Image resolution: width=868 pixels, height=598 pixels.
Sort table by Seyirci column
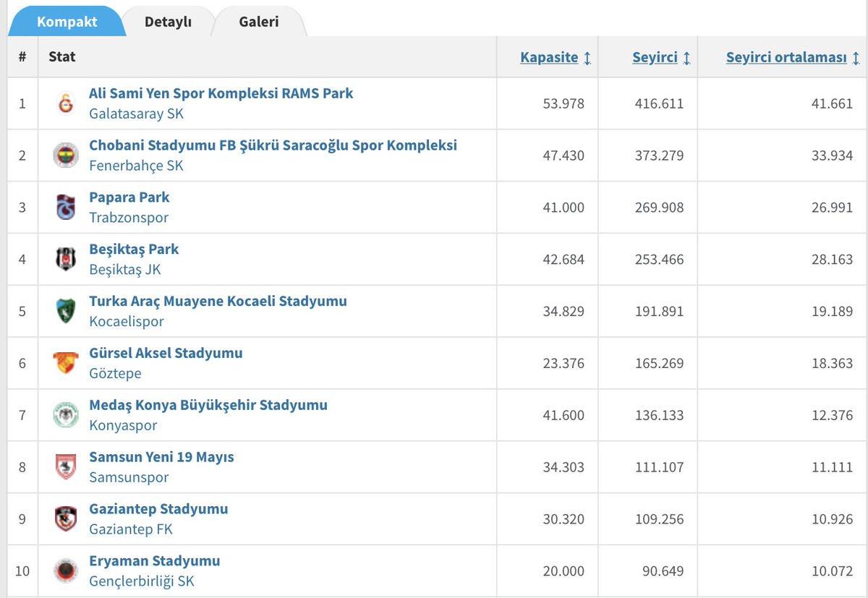tap(661, 58)
